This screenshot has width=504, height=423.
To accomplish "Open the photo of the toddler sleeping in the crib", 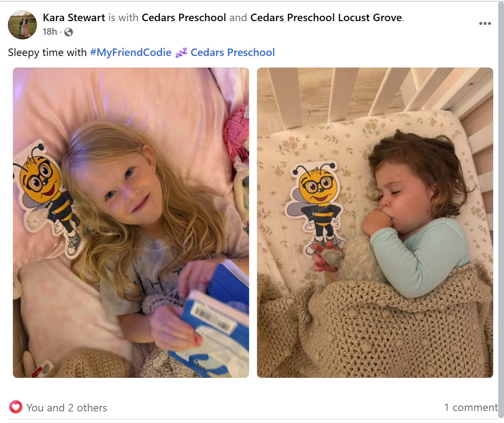I will [x=375, y=223].
